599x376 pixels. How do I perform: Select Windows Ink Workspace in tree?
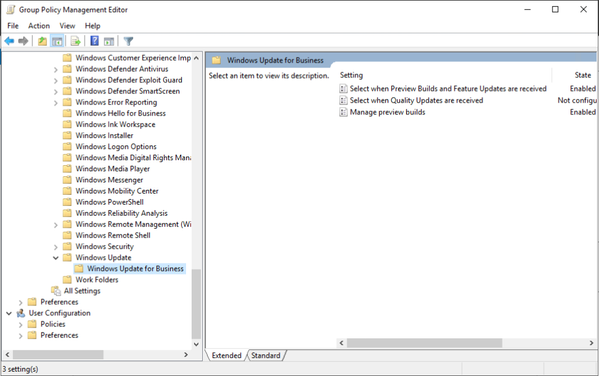pyautogui.click(x=115, y=125)
